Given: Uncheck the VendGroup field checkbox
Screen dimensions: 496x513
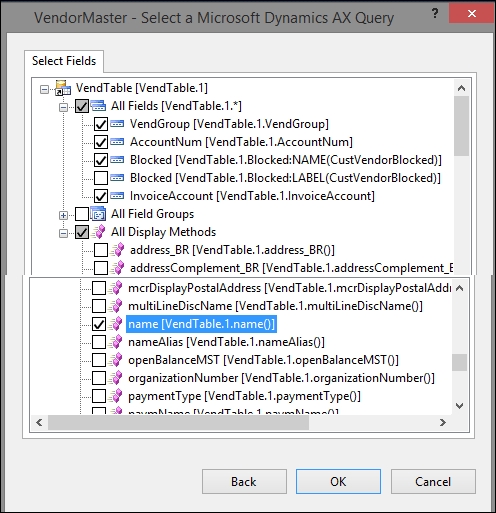Looking at the screenshot, I should (101, 124).
